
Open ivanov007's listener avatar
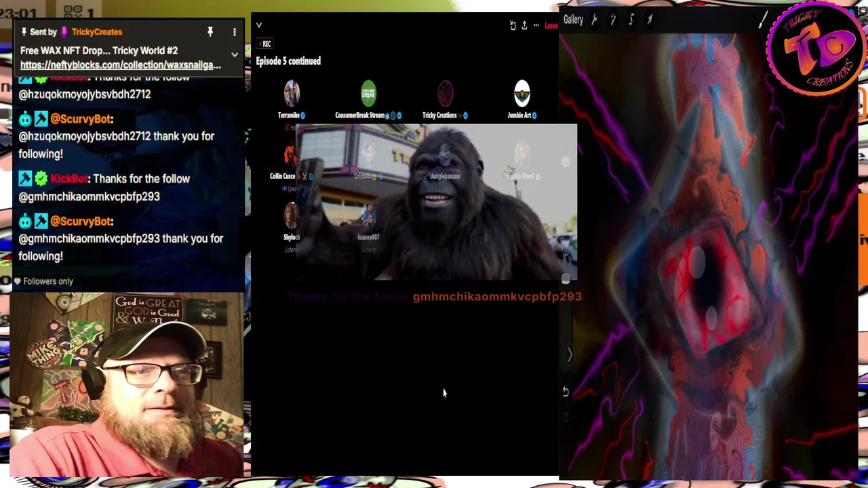(368, 216)
